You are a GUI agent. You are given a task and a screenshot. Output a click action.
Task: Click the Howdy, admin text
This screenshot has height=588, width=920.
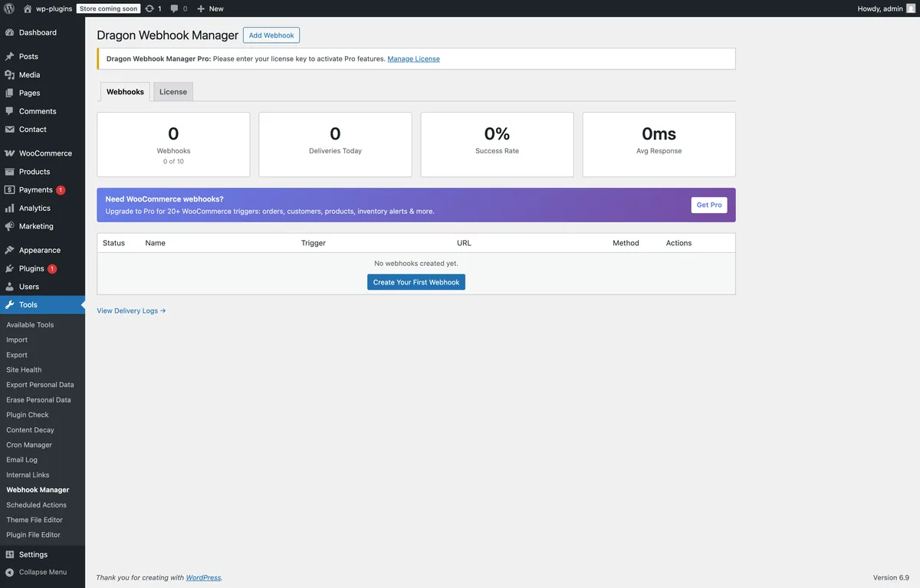coord(880,8)
